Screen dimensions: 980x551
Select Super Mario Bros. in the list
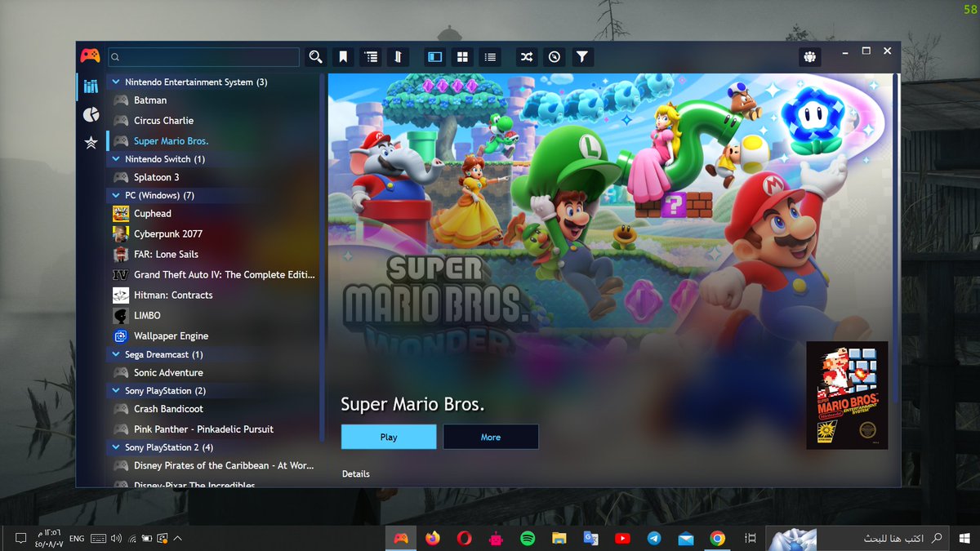coord(212,141)
